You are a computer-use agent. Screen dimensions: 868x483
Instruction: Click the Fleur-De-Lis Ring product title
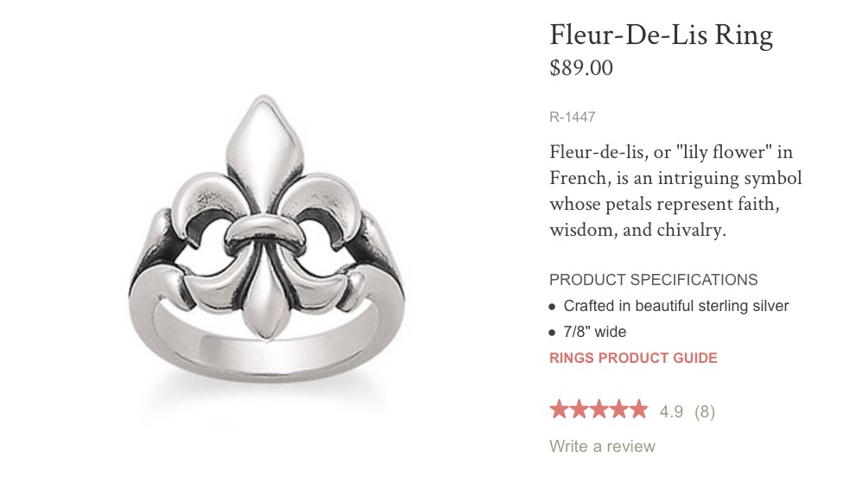(x=661, y=35)
